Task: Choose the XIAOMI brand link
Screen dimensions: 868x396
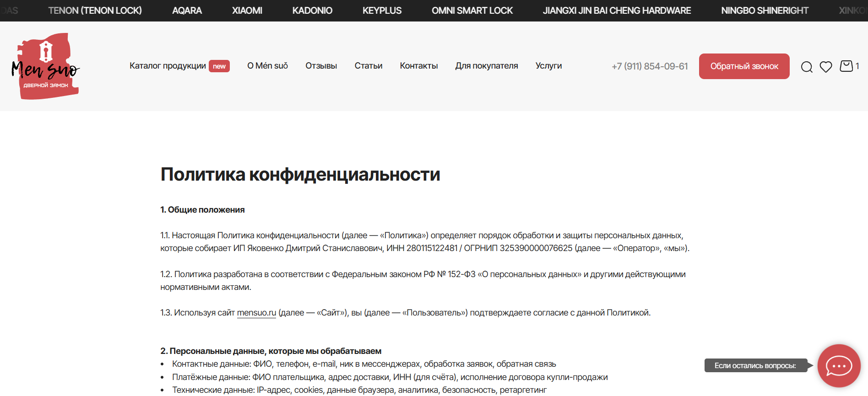Action: tap(247, 11)
